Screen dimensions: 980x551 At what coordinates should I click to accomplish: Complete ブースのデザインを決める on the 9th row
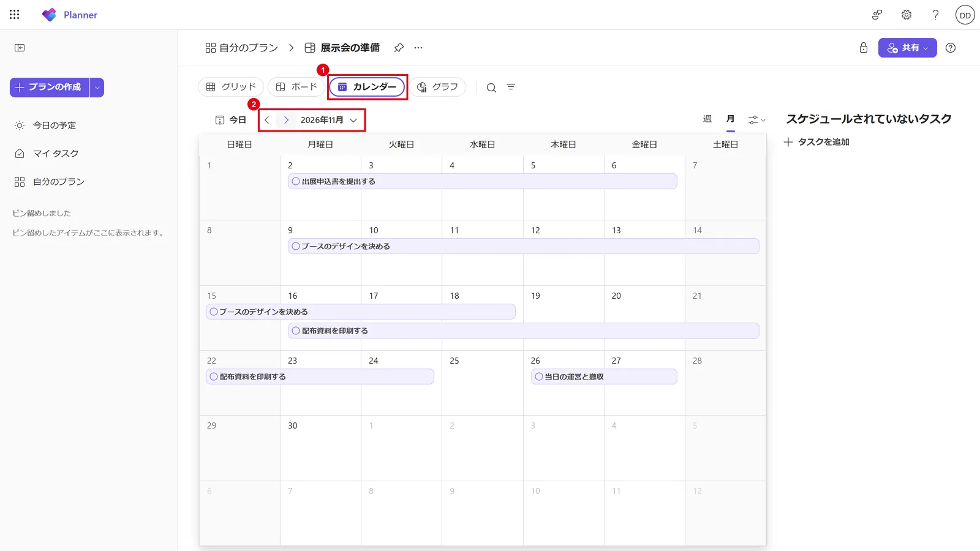click(296, 246)
